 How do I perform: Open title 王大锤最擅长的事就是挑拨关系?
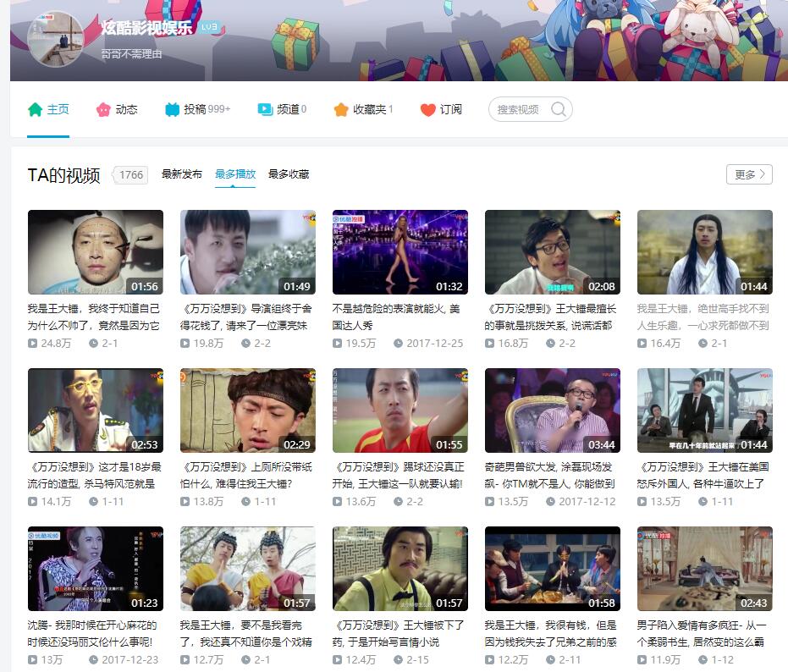coord(550,317)
